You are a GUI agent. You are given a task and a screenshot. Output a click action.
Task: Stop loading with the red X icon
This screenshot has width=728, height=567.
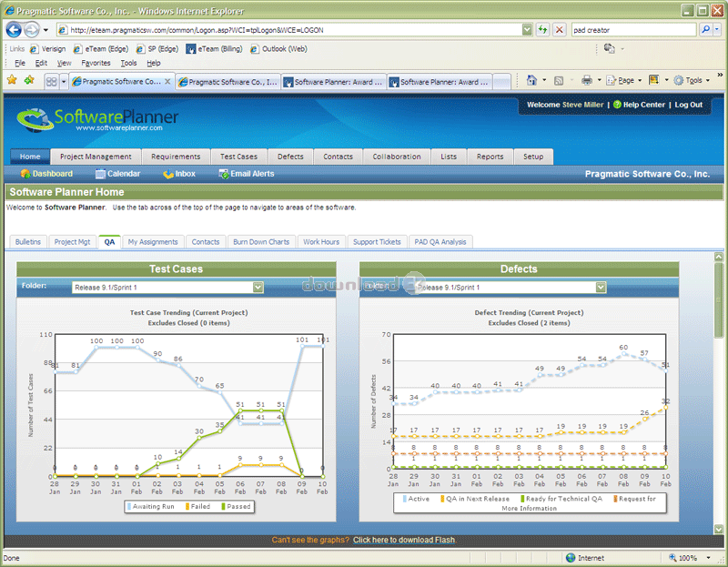(x=560, y=30)
